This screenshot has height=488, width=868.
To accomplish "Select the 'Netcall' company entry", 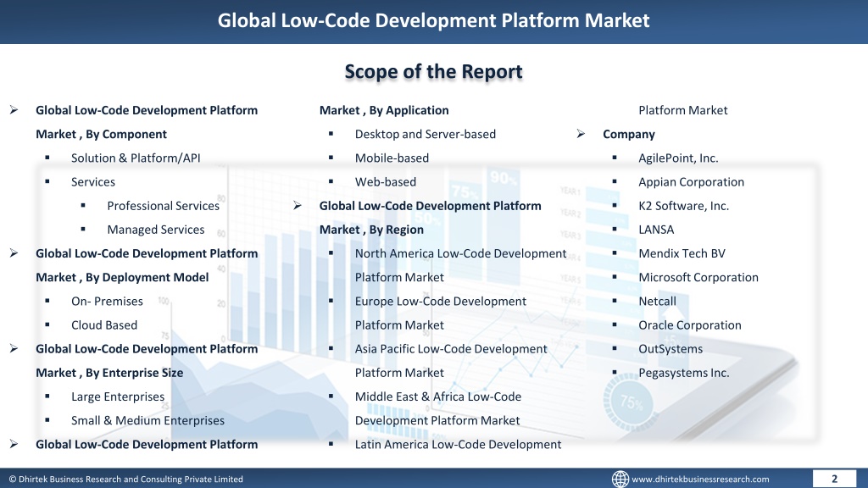I will [x=657, y=301].
